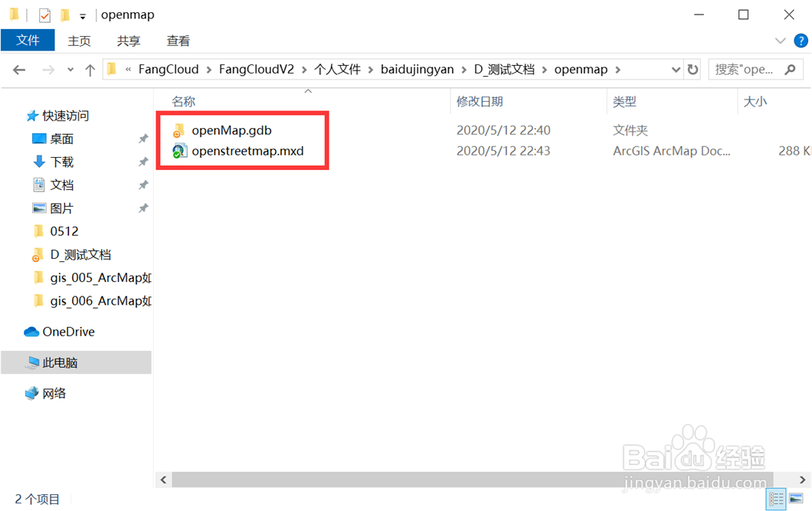The height and width of the screenshot is (511, 812).
Task: Show hidden path with double chevron
Action: pyautogui.click(x=128, y=70)
